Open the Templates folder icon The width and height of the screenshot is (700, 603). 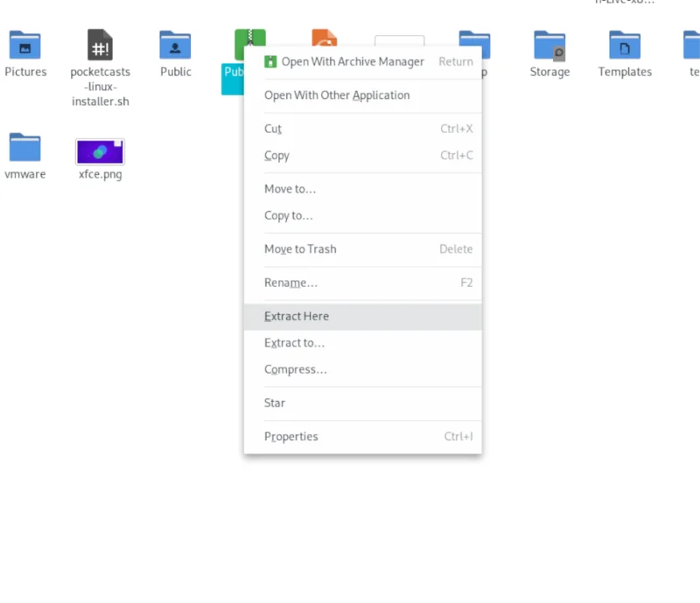coord(625,45)
